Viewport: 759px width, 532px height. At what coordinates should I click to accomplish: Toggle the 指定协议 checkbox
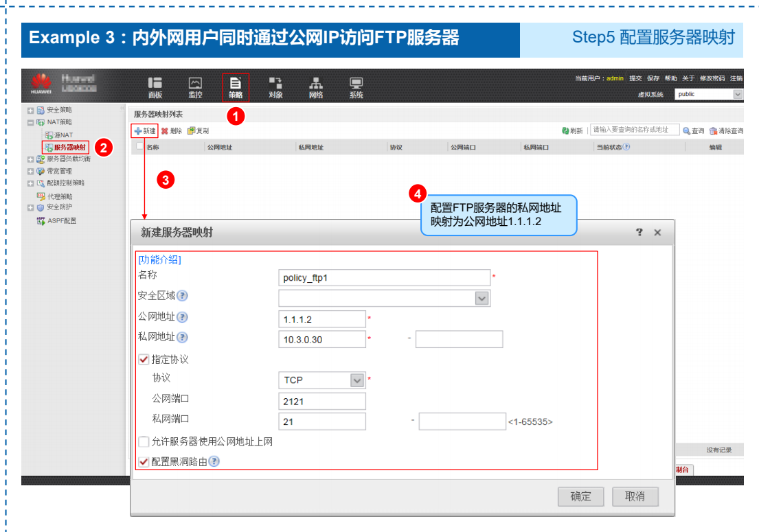point(144,359)
